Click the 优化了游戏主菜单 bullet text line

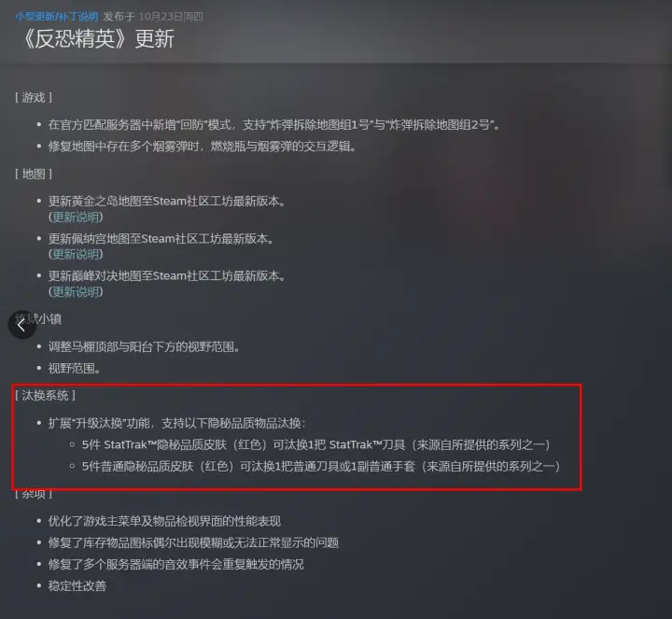(x=164, y=521)
